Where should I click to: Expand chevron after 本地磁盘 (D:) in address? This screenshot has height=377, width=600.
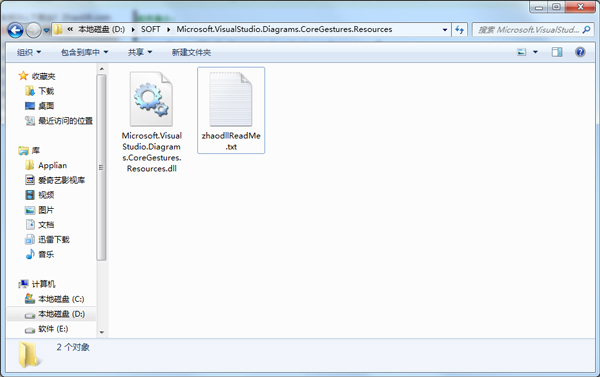point(133,29)
